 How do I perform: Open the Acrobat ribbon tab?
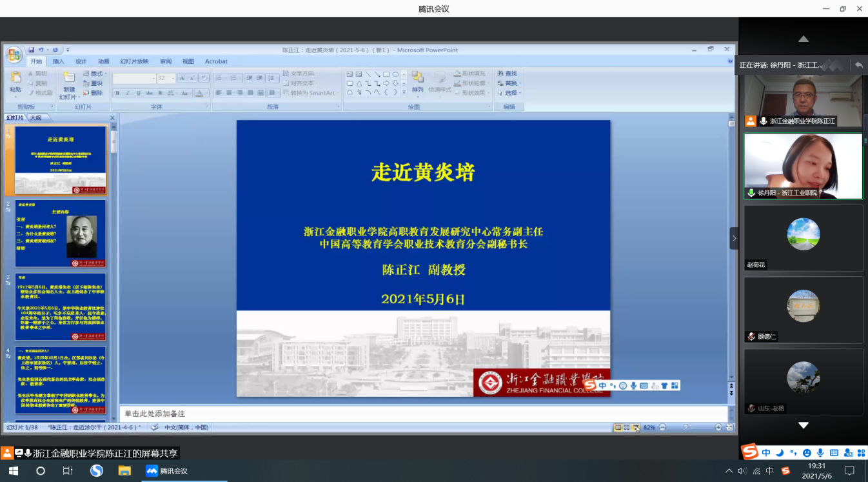coord(216,61)
